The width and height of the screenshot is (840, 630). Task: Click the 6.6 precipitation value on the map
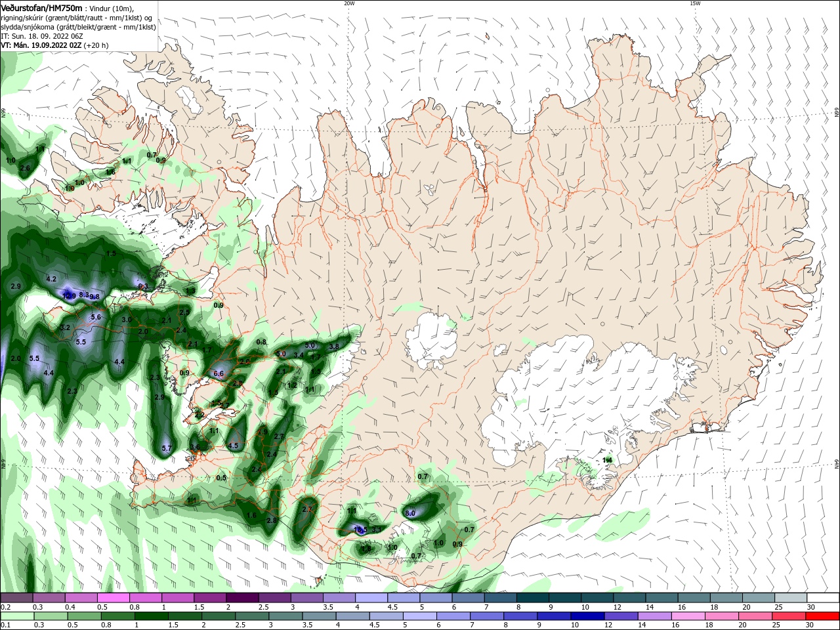(x=219, y=373)
